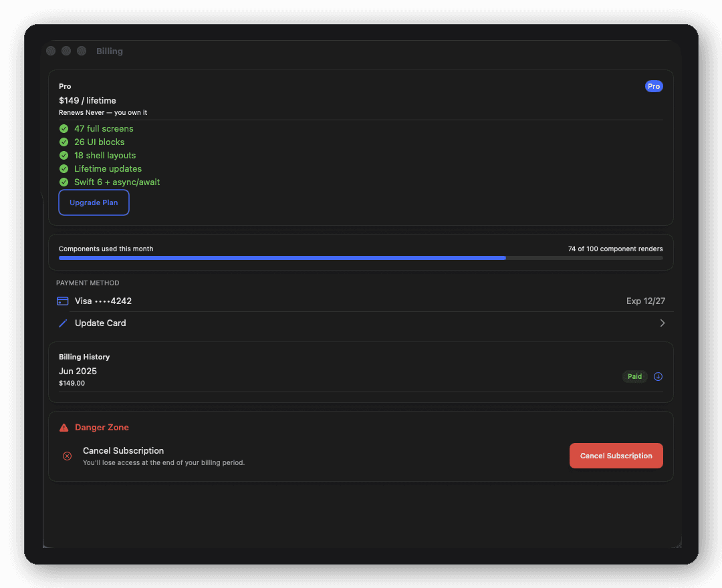Click the window zoom traffic light

click(82, 51)
